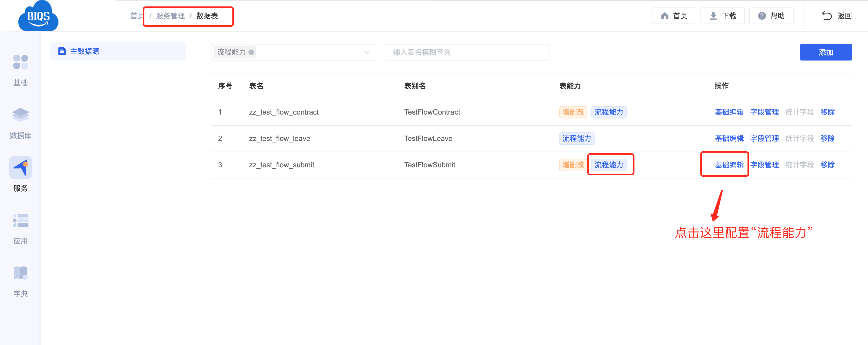Viewport: 868px width, 345px height.
Task: Click the 基础 sidebar label
Action: (x=21, y=82)
